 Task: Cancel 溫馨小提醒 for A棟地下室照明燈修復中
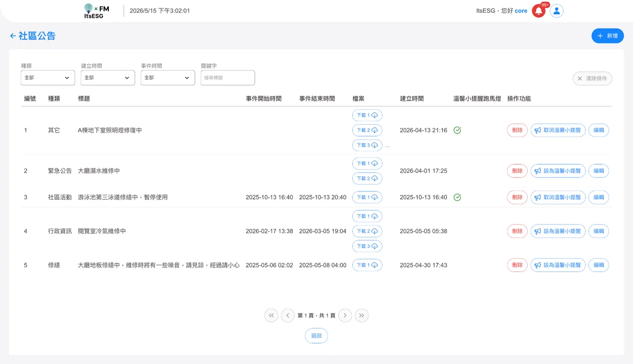[x=558, y=130]
